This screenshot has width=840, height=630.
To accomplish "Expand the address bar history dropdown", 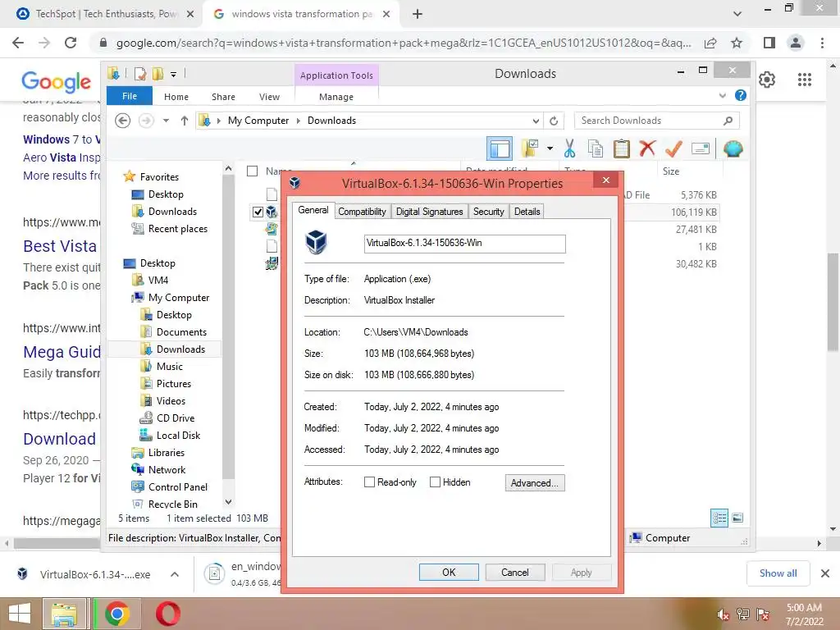I will click(536, 121).
